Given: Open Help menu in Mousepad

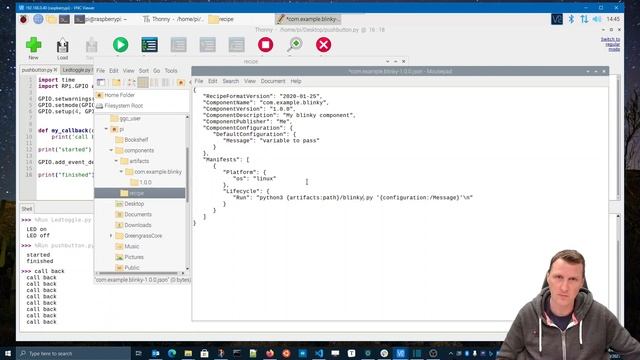Looking at the screenshot, I should 296,81.
